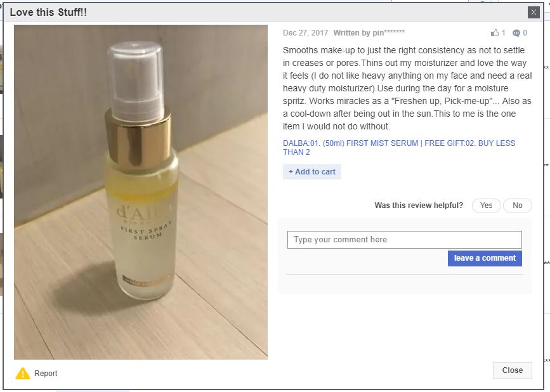Click the Report link
The image size is (550, 392).
tap(46, 374)
